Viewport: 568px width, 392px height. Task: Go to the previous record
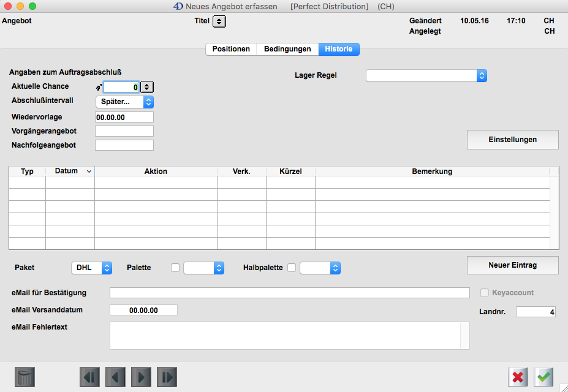tap(115, 377)
